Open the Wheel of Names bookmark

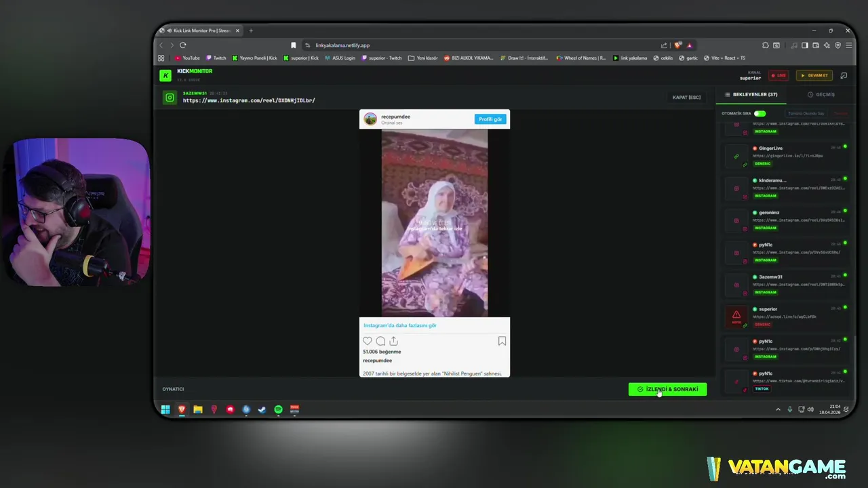coord(581,58)
